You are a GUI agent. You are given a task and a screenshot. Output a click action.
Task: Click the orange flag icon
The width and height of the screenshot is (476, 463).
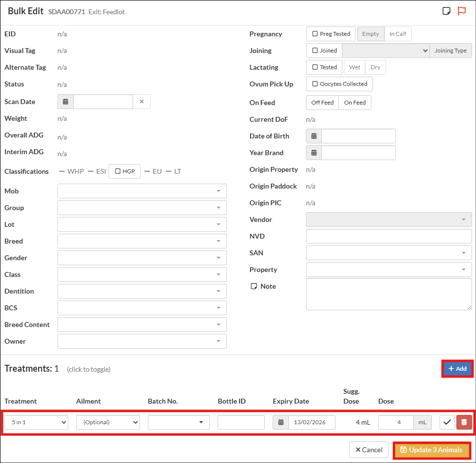coord(461,11)
